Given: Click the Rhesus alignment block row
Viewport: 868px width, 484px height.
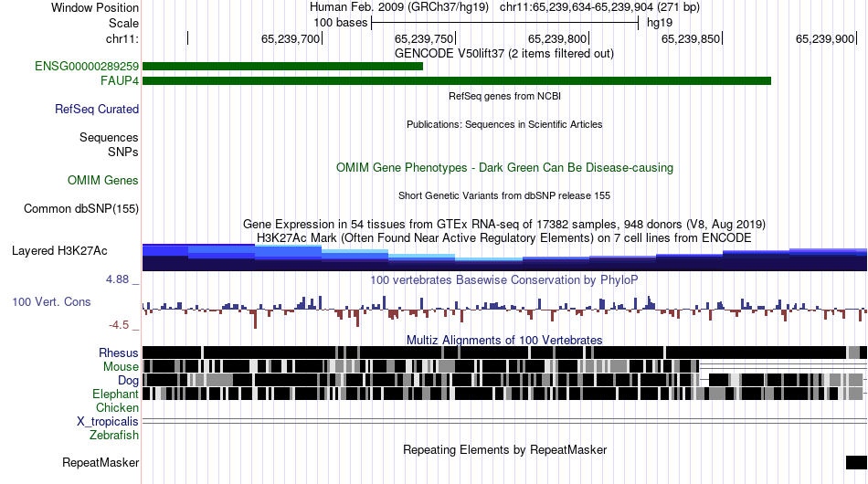Looking at the screenshot, I should pyautogui.click(x=504, y=352).
